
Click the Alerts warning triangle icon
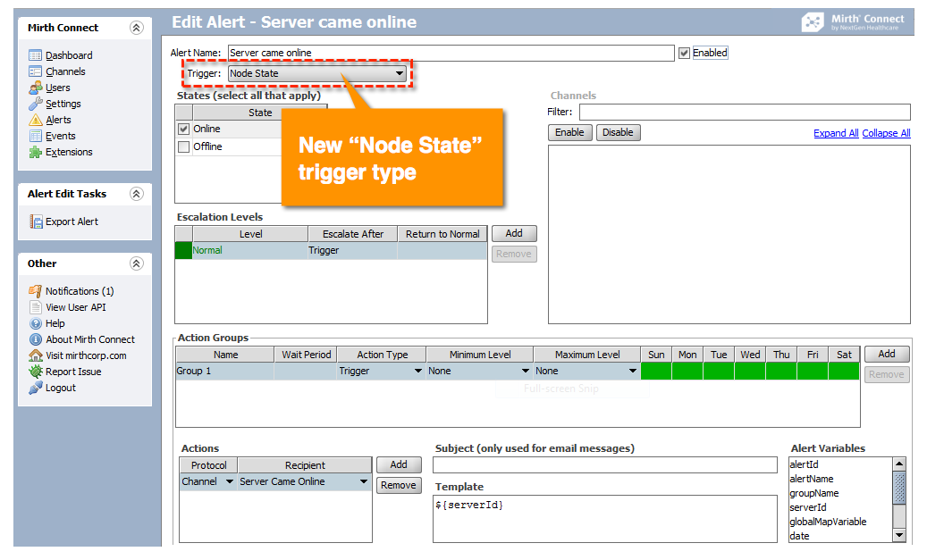click(36, 120)
